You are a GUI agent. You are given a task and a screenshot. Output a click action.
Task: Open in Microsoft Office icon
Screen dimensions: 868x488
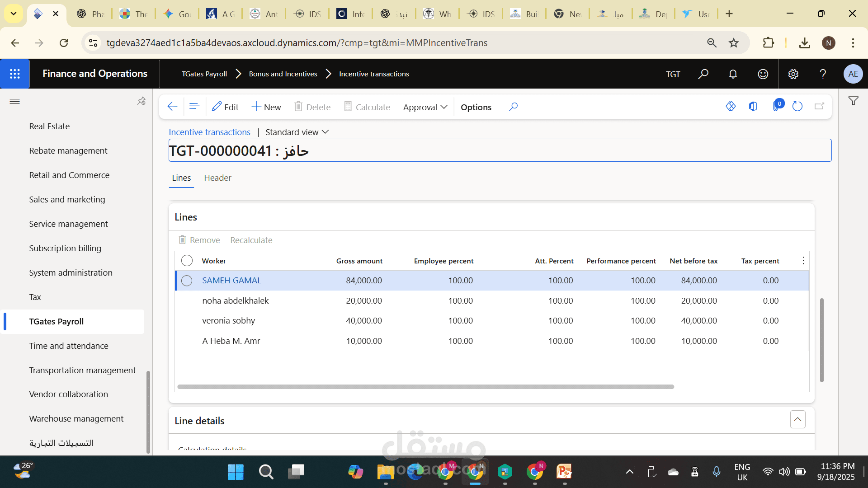(x=753, y=106)
